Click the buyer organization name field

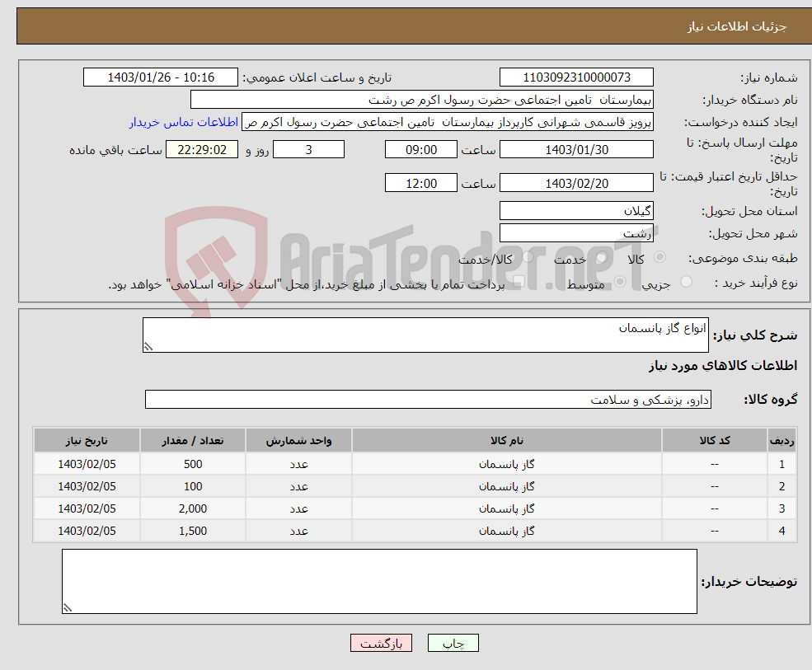coord(422,100)
